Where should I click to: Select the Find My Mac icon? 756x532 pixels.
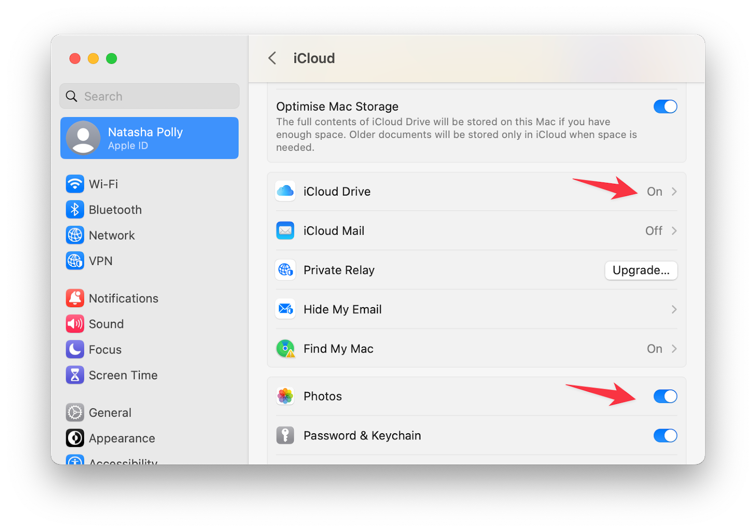(x=285, y=349)
